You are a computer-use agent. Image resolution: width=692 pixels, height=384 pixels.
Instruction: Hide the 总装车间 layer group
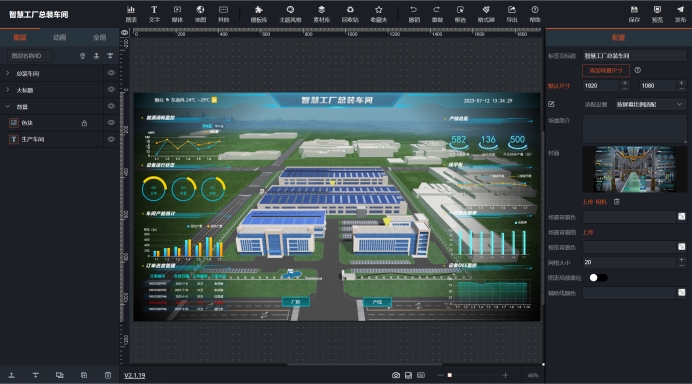(x=111, y=73)
